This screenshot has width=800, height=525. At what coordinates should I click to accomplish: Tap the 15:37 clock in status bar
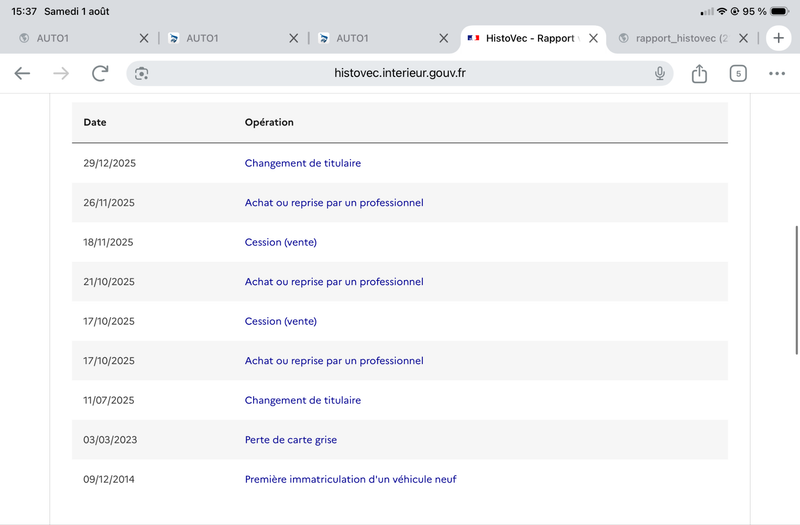tap(24, 11)
